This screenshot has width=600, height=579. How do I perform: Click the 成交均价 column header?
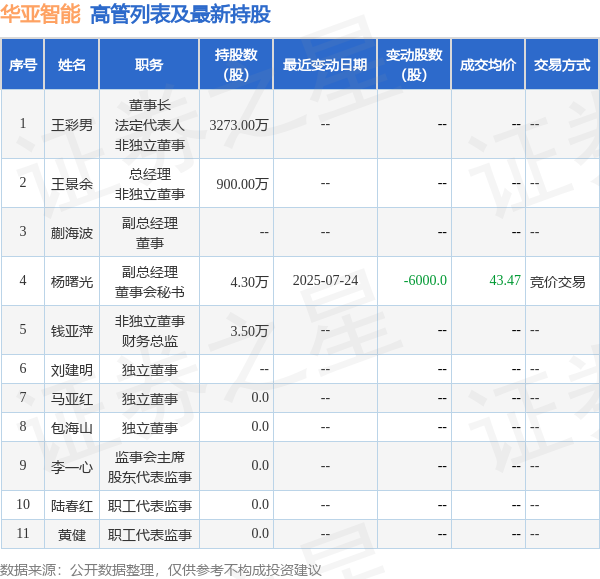[488, 65]
